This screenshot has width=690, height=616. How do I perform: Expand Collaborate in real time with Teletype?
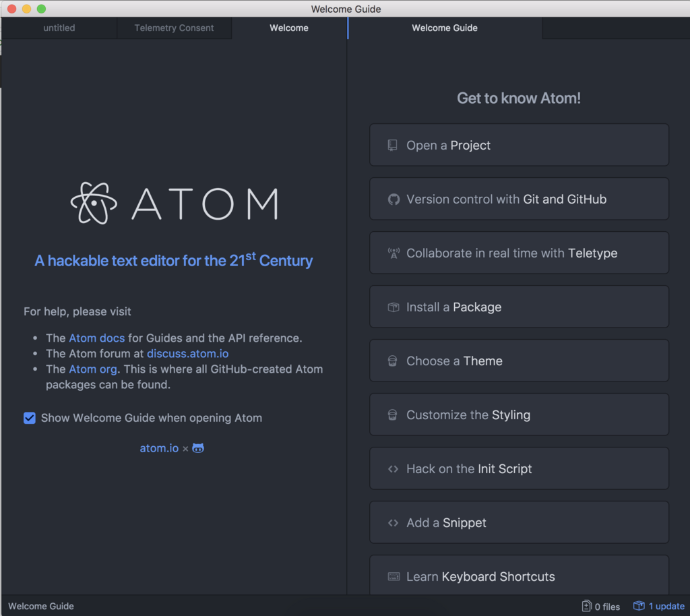point(519,253)
